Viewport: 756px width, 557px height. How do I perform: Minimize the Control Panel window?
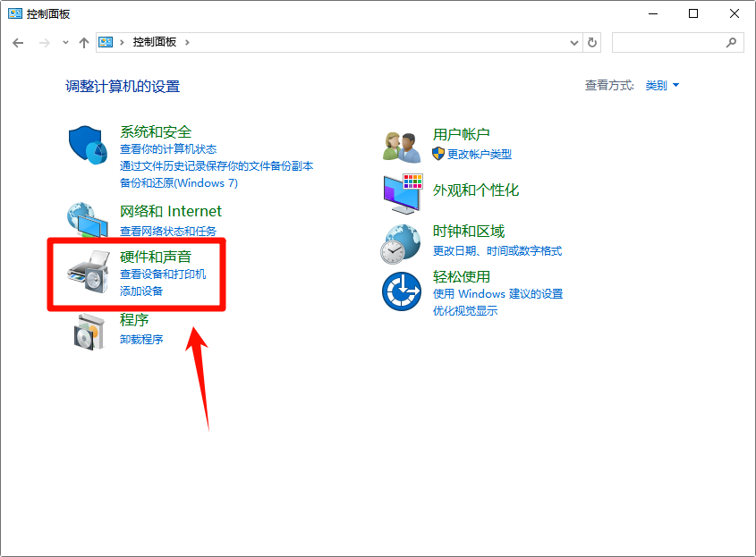pyautogui.click(x=653, y=13)
